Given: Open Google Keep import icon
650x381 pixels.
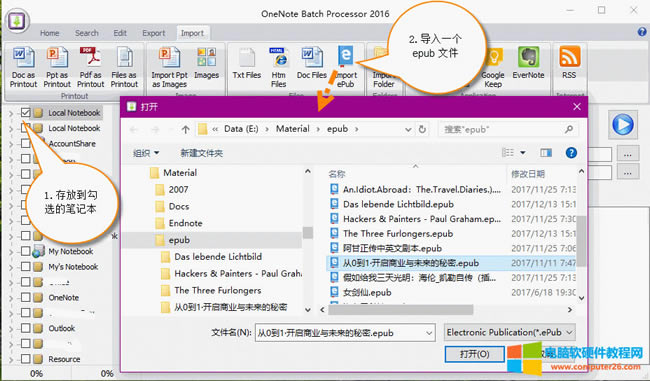Looking at the screenshot, I should [x=493, y=58].
